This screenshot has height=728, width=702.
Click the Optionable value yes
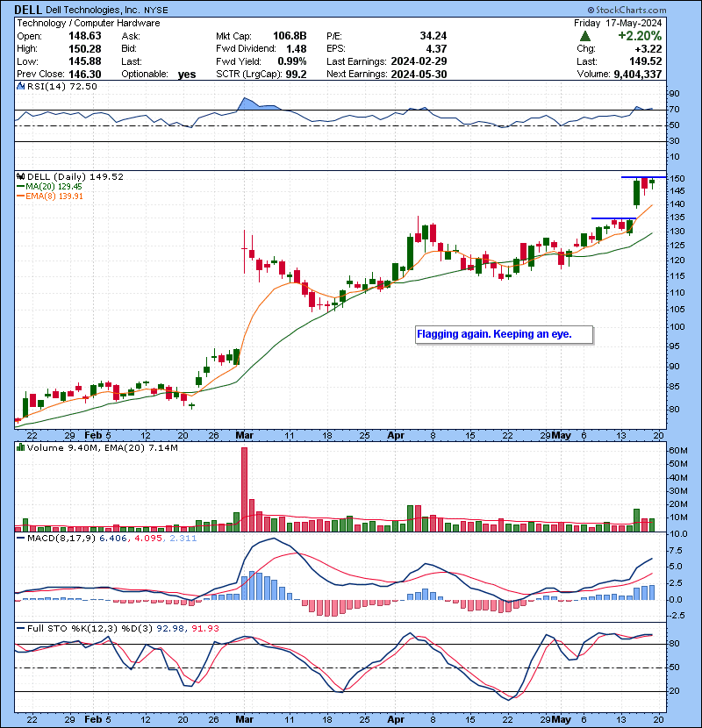tap(187, 75)
